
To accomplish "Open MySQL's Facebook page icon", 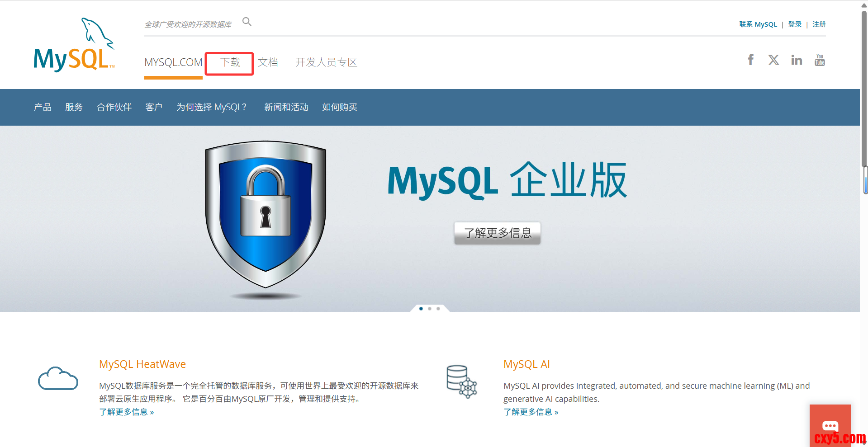I will pos(751,60).
